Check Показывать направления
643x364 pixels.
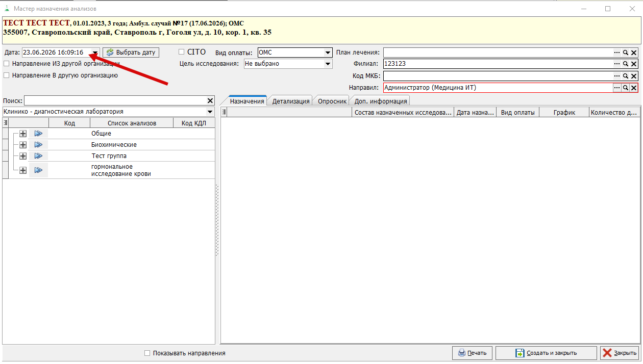(x=147, y=353)
